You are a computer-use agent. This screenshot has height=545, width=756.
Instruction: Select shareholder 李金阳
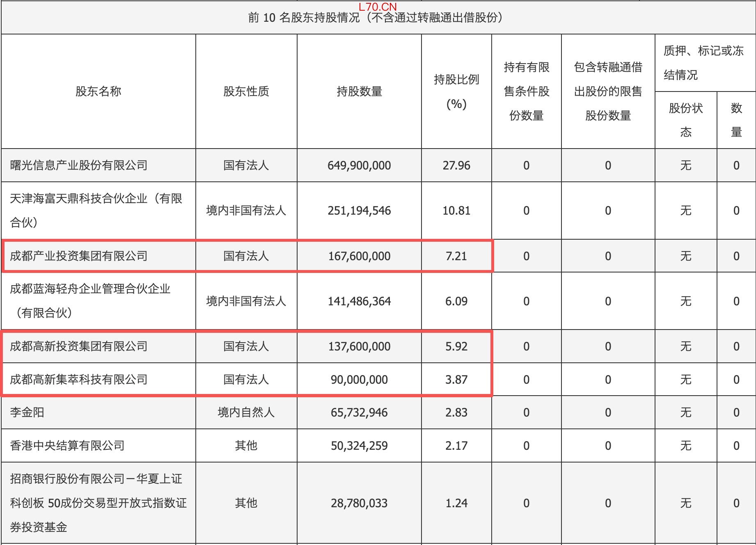tap(27, 412)
